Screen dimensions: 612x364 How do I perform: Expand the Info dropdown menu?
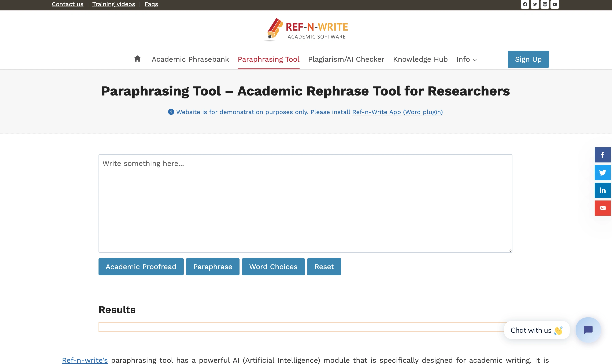click(467, 59)
